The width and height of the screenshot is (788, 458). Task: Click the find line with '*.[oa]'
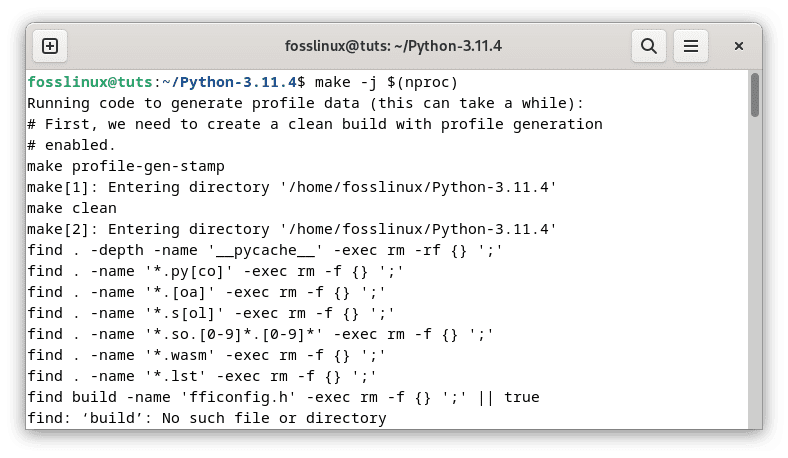[x=207, y=293]
